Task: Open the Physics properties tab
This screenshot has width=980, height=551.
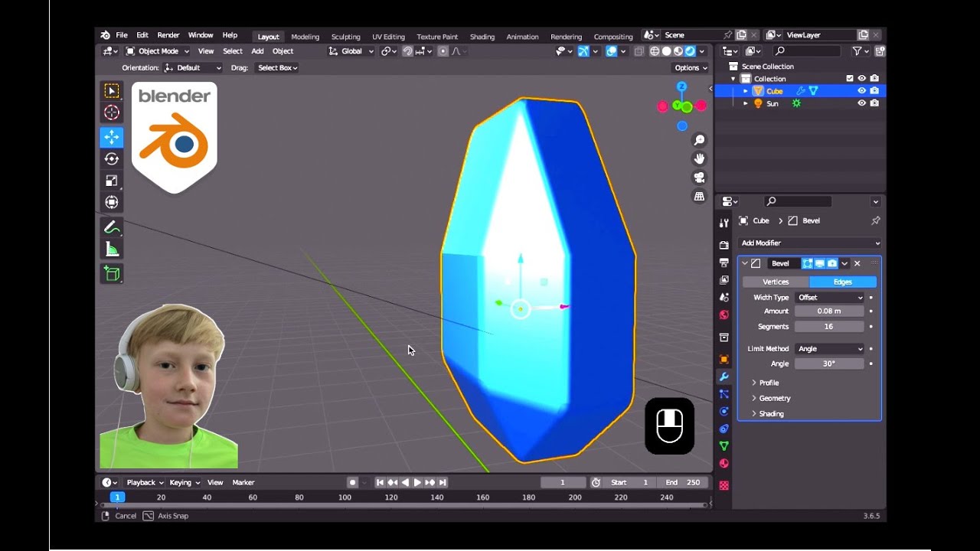Action: 724,411
